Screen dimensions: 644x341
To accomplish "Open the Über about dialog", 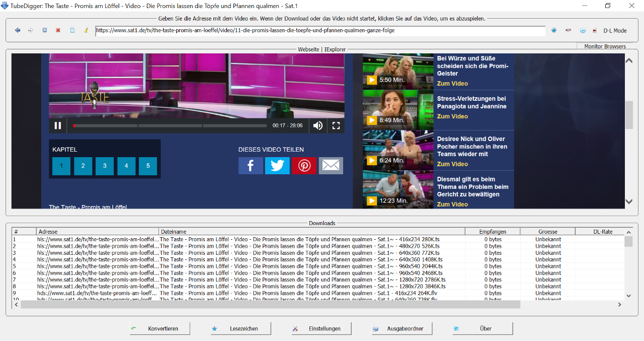I will tap(483, 328).
